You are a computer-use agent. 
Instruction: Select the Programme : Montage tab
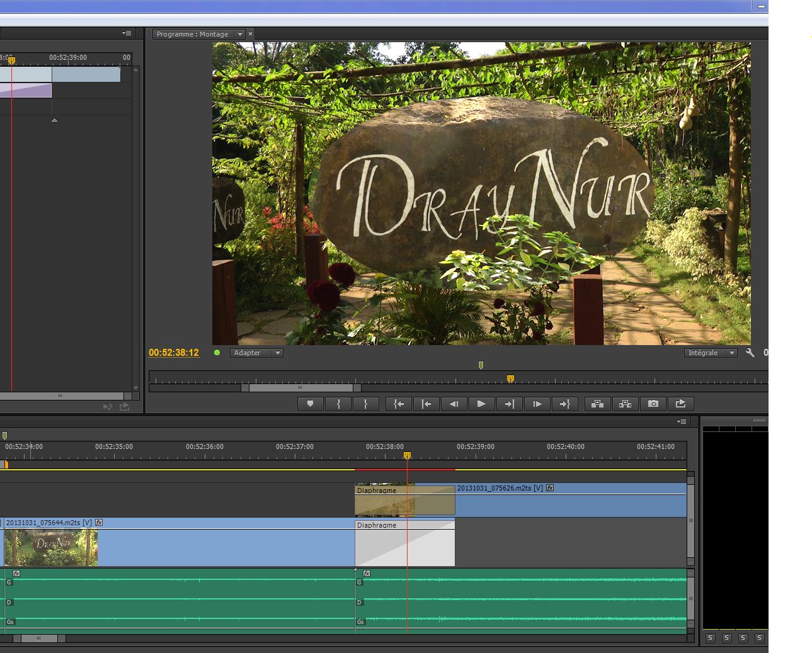(192, 35)
